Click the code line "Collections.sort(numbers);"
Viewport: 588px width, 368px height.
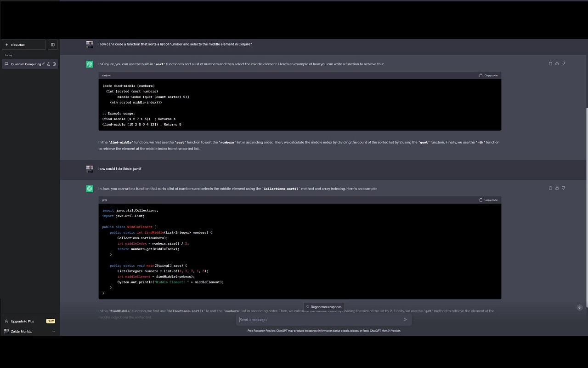pos(142,238)
